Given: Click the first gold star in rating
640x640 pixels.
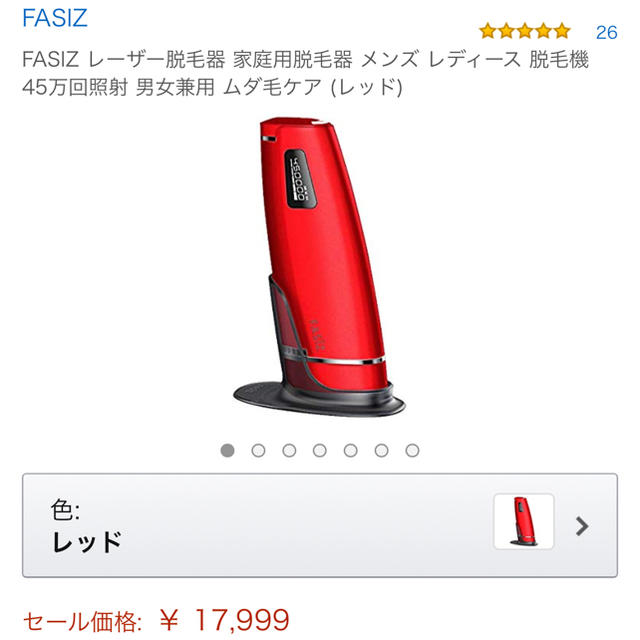Looking at the screenshot, I should tap(487, 31).
